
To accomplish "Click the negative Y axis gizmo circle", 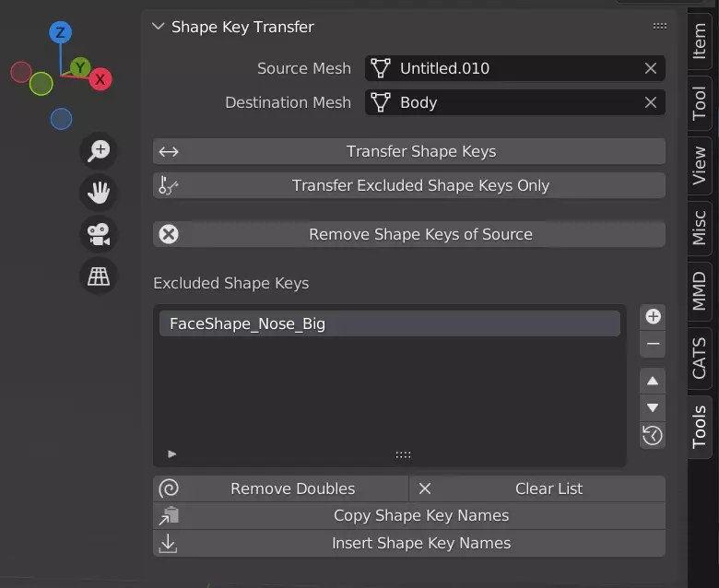I will (x=41, y=84).
